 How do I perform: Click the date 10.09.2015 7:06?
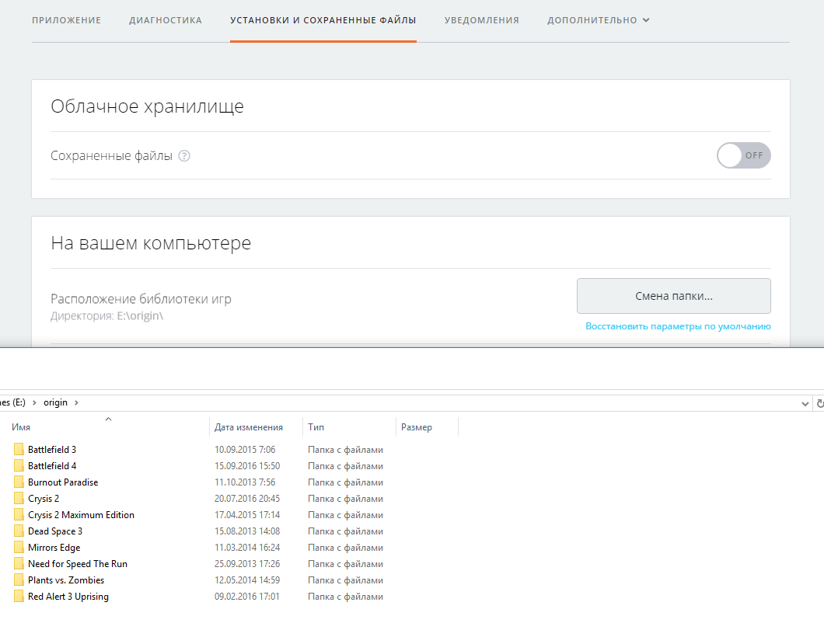click(245, 450)
